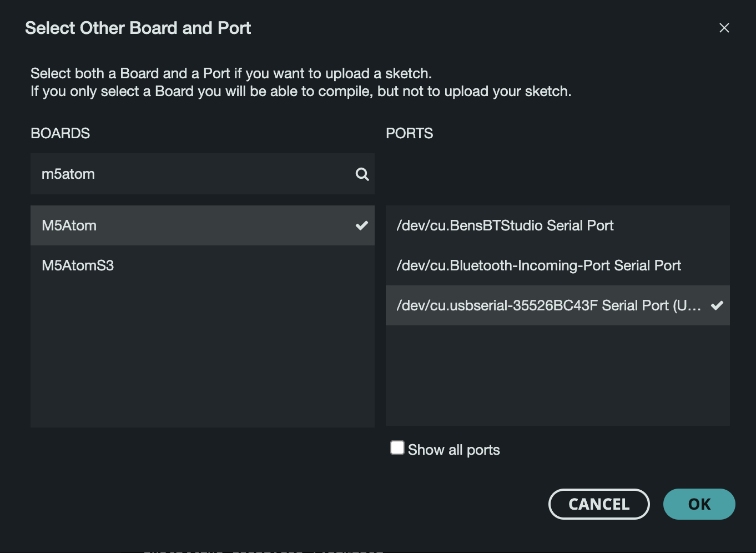
Task: Select the /dev/cu.BensBTStudio Serial Port
Action: (505, 225)
